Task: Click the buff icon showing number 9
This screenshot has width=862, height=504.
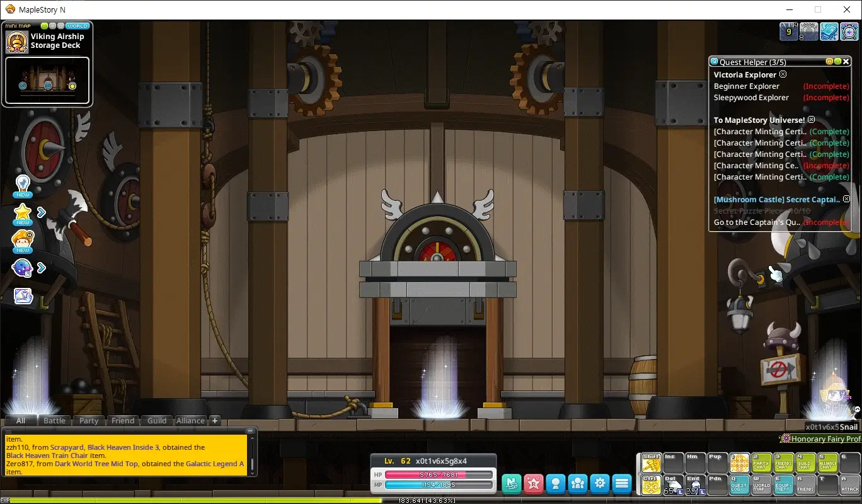Action: [789, 31]
